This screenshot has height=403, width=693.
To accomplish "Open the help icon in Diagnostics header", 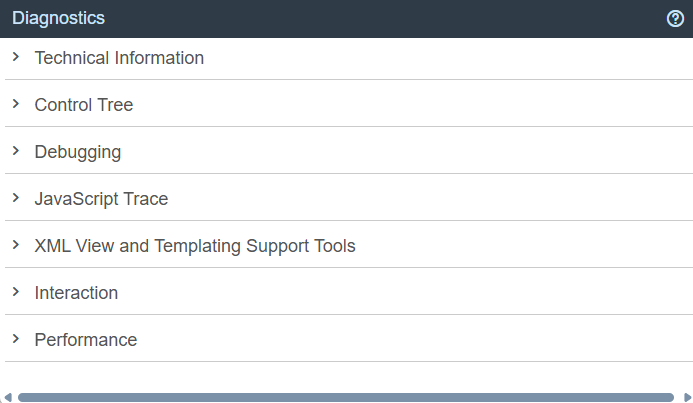I will (x=675, y=19).
